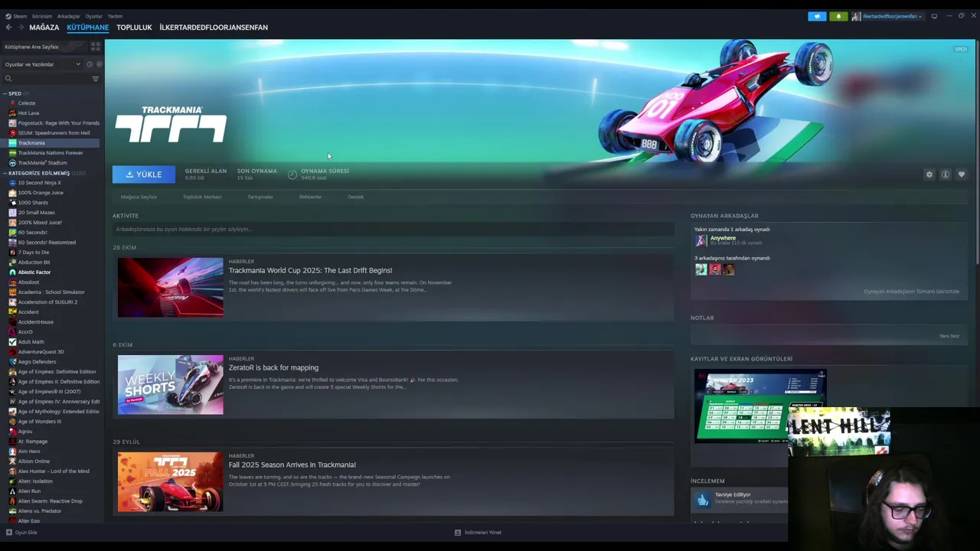Show Trackmania game info icon
Image resolution: width=980 pixels, height=551 pixels.
[x=946, y=174]
